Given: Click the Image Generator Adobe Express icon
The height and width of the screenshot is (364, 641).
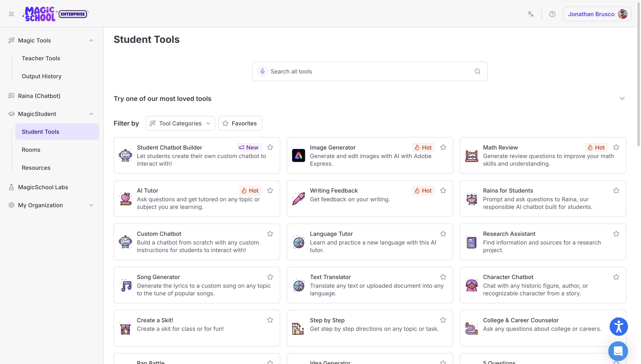Looking at the screenshot, I should click(298, 155).
